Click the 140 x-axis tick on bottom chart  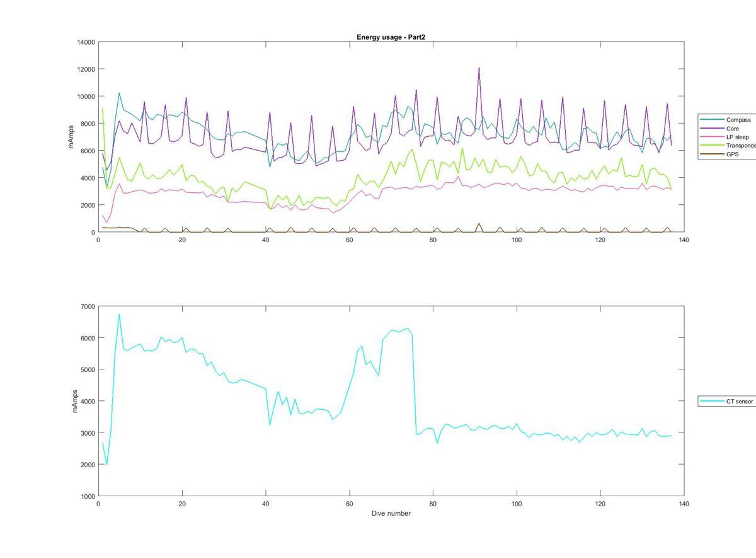[684, 504]
